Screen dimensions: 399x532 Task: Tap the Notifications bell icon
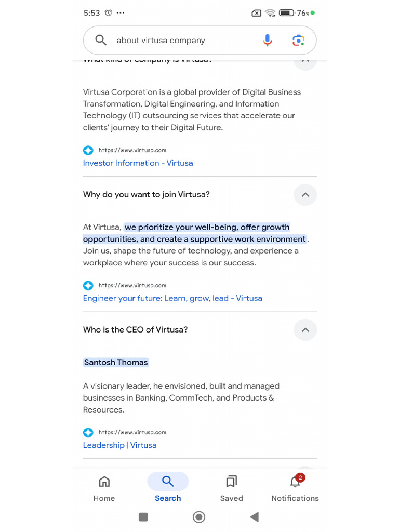coord(295,482)
